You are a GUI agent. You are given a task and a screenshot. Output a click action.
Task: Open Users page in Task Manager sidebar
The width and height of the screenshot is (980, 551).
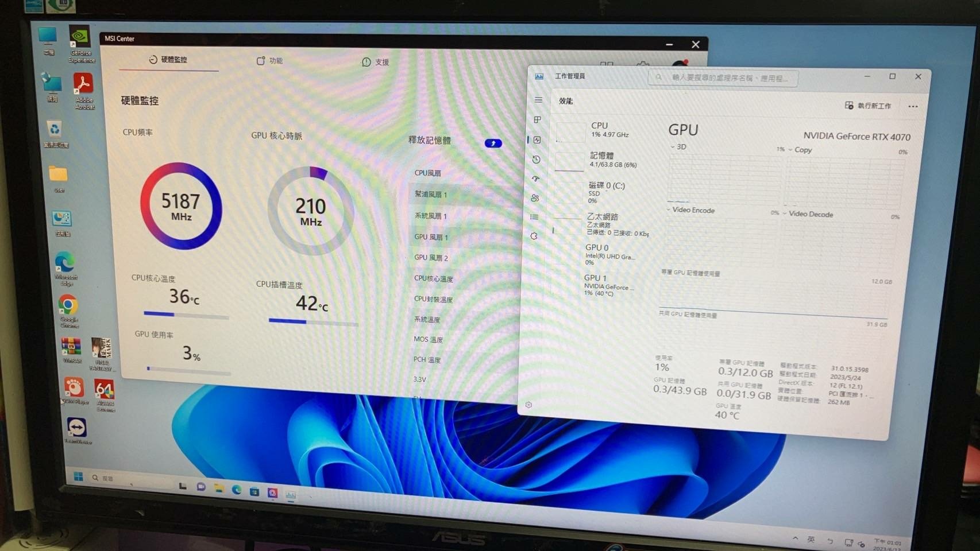(x=535, y=198)
